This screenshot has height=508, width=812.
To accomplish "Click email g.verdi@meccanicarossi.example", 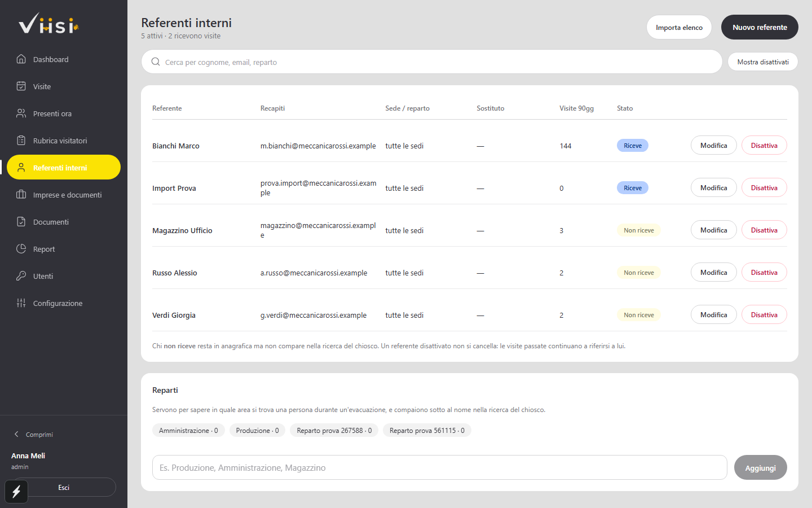I will [314, 315].
